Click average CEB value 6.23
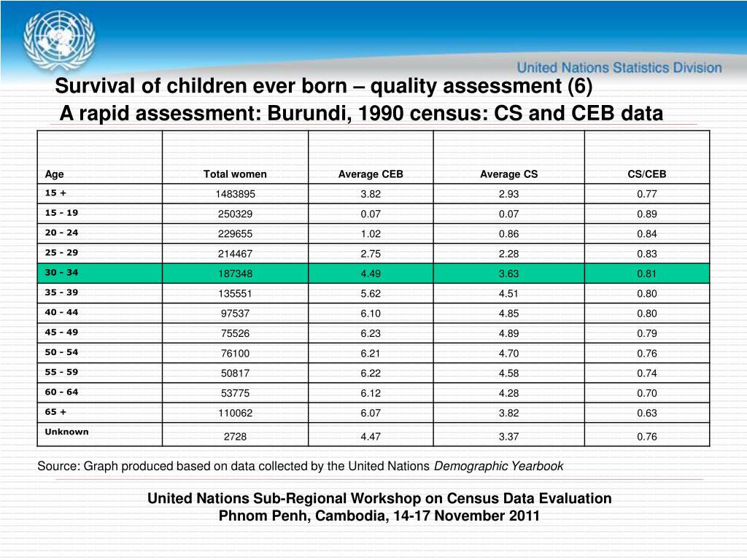 371,334
